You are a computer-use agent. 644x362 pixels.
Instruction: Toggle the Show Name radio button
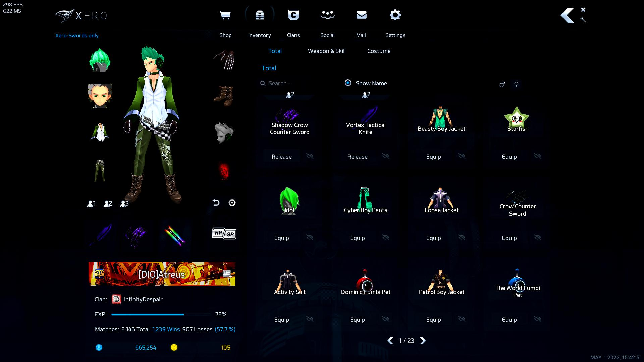pyautogui.click(x=348, y=83)
